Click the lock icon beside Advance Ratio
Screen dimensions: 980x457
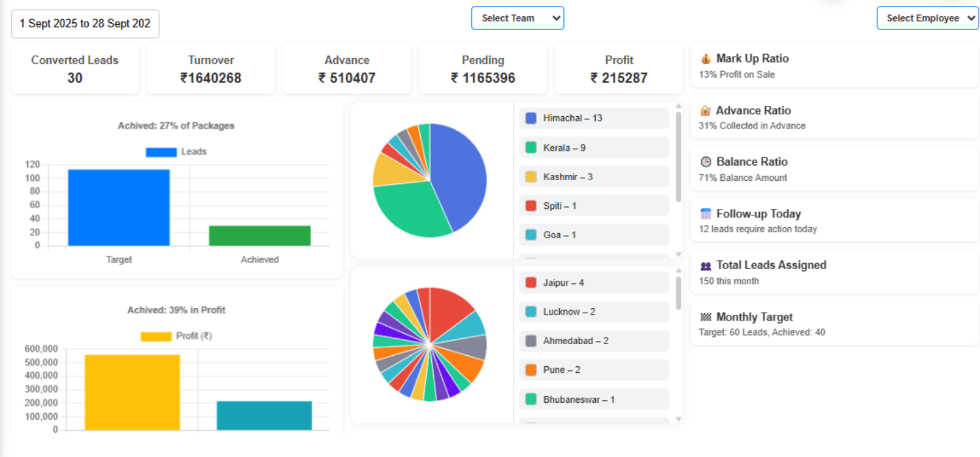tap(706, 111)
